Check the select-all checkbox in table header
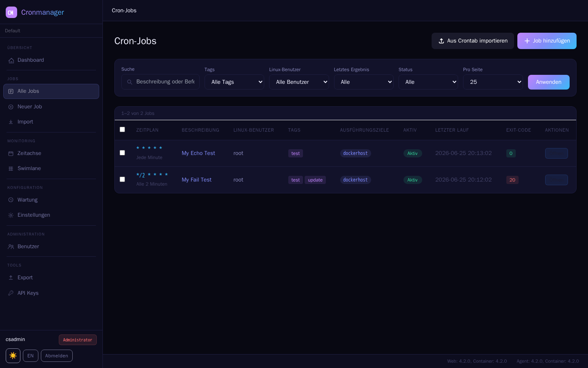 (x=122, y=130)
